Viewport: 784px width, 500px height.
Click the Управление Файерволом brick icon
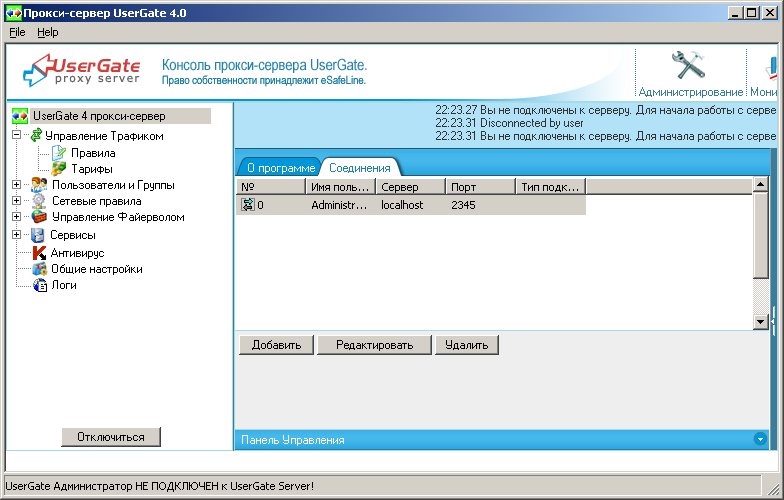pos(38,217)
